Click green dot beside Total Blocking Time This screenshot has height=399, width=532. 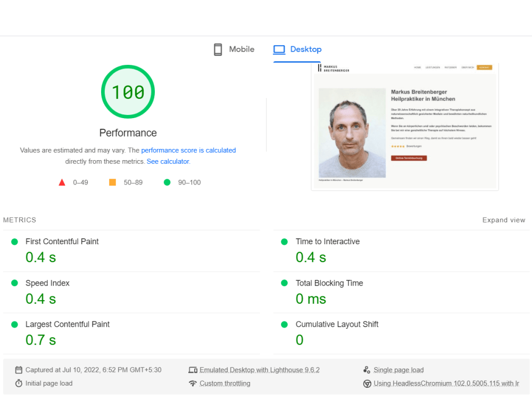point(284,284)
